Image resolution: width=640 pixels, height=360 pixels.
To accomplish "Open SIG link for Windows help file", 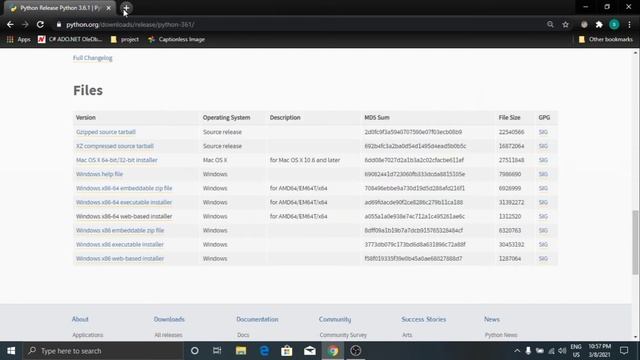I will pos(543,174).
